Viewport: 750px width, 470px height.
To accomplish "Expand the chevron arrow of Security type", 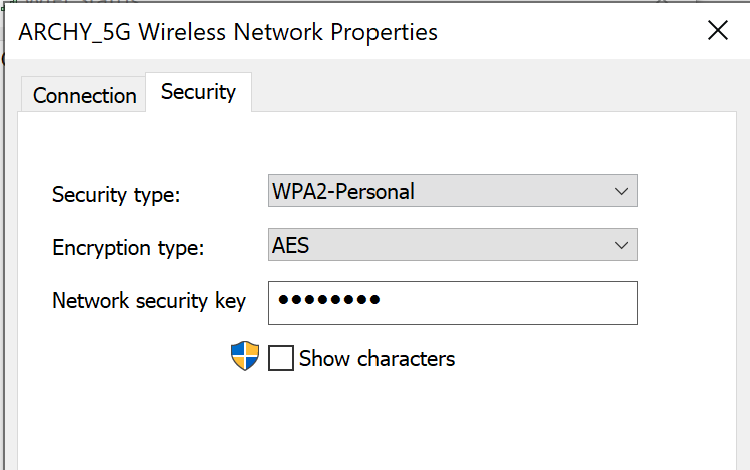I will [x=621, y=191].
